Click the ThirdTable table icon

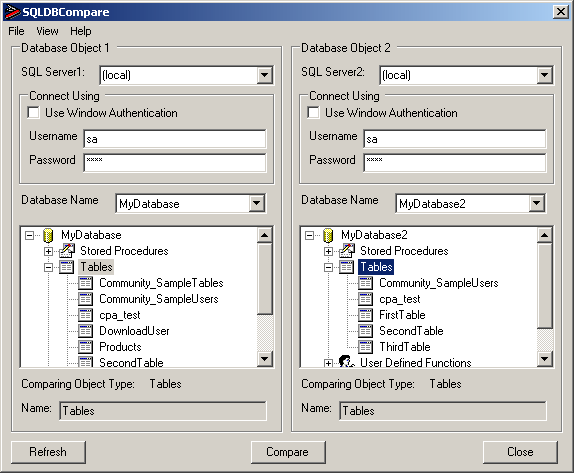tap(365, 347)
